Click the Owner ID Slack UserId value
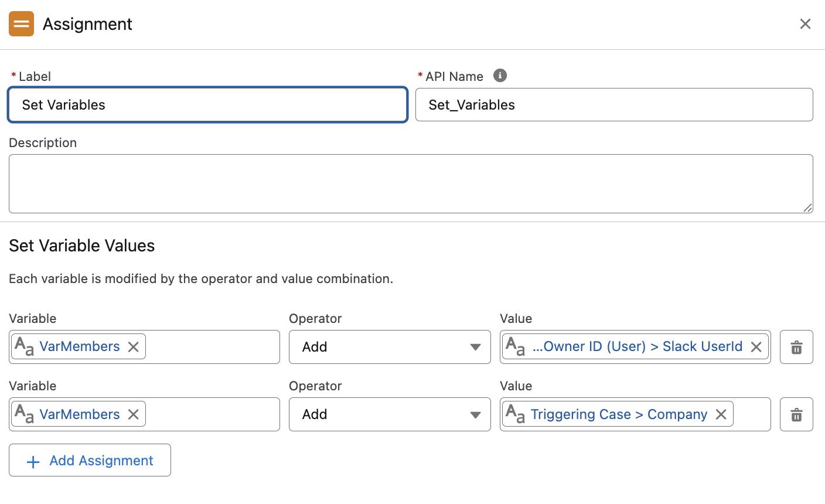The height and width of the screenshot is (504, 825). pos(637,347)
